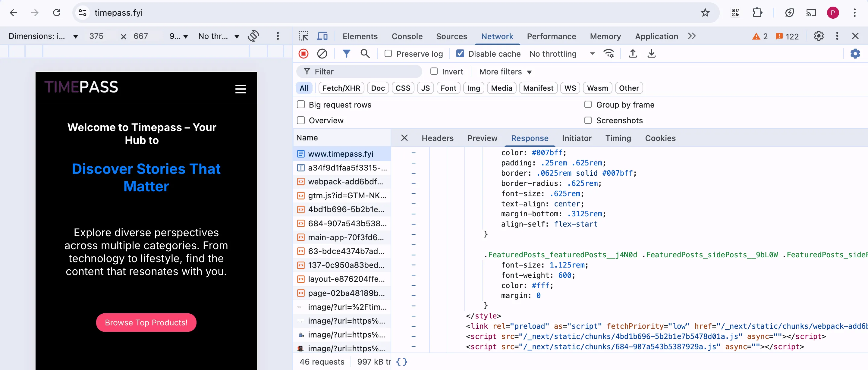Open network conditions wifi icon

tap(609, 54)
